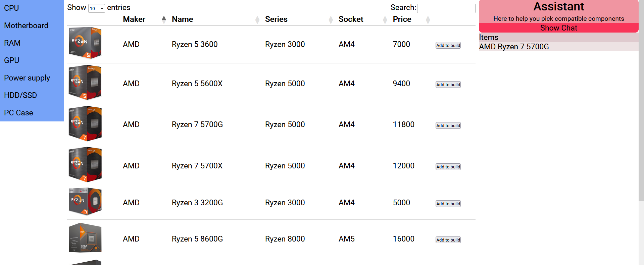The height and width of the screenshot is (265, 644).
Task: Add Ryzen 7 5700G to build
Action: 448,125
